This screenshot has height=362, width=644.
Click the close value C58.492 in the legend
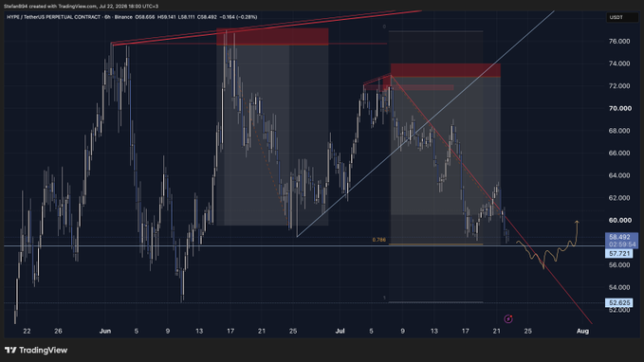207,17
